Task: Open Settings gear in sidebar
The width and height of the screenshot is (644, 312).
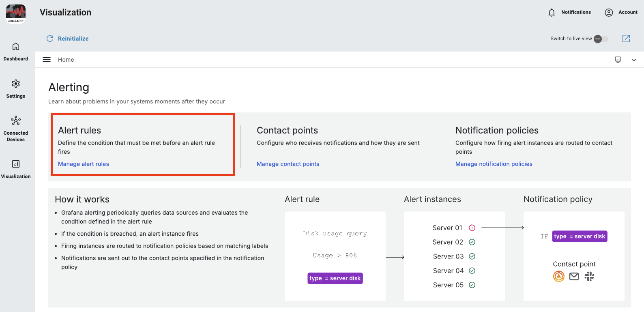Action: click(16, 84)
